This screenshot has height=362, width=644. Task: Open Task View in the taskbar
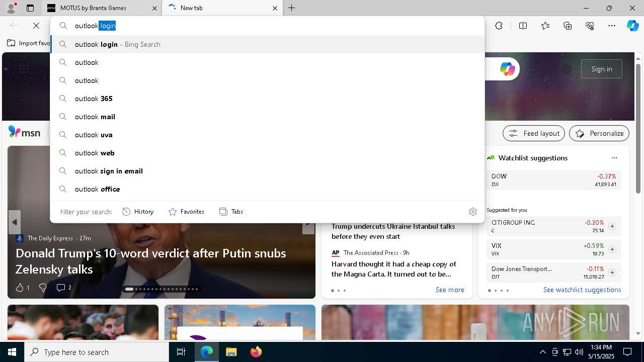[x=181, y=352]
